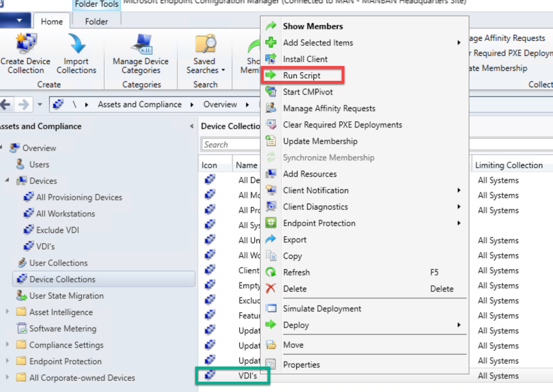Viewport: 553px width, 392px height.
Task: Click the Export icon in the context menu
Action: (271, 239)
